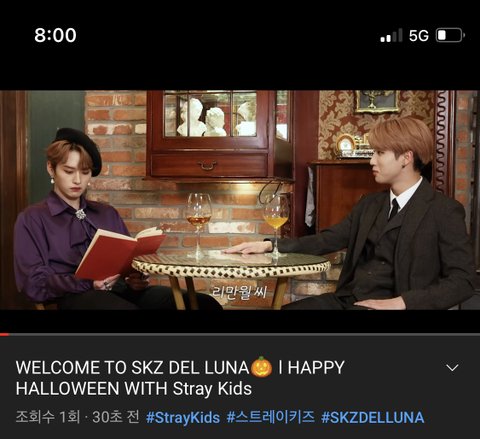Tap the video to show playback controls
480x439 pixels.
pyautogui.click(x=240, y=200)
